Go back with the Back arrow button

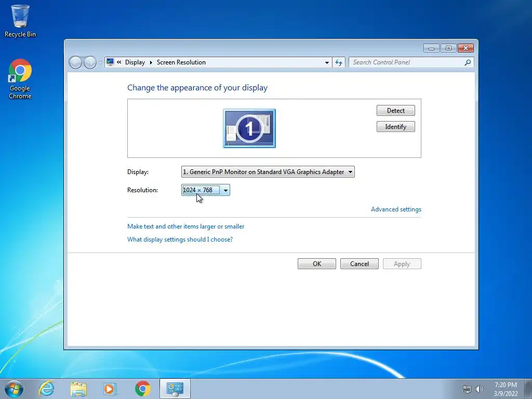point(75,62)
